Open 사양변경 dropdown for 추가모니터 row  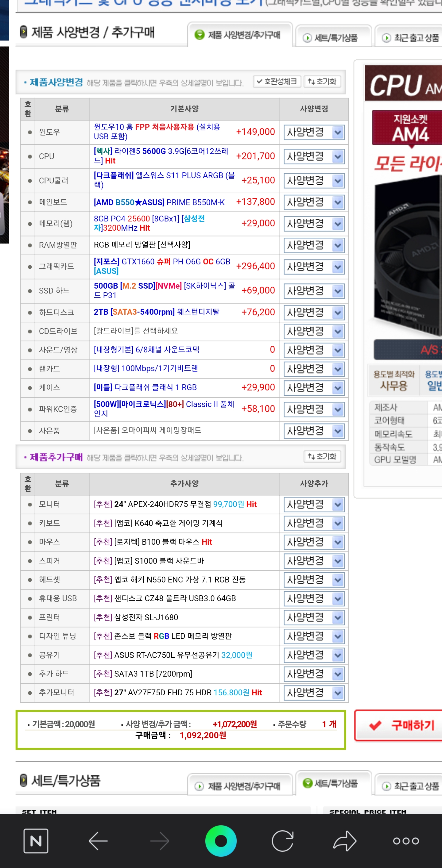[x=314, y=693]
